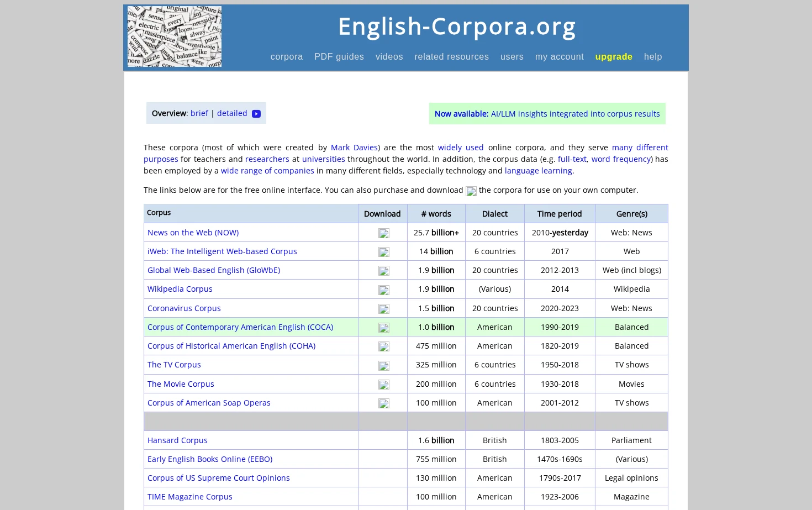The height and width of the screenshot is (510, 812).
Task: Click the Time period column header
Action: click(560, 214)
